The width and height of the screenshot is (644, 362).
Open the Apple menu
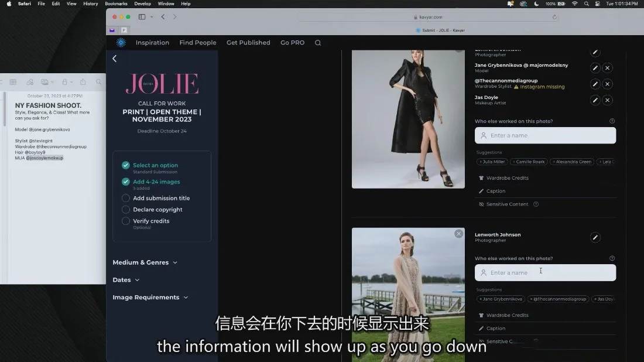tap(9, 4)
